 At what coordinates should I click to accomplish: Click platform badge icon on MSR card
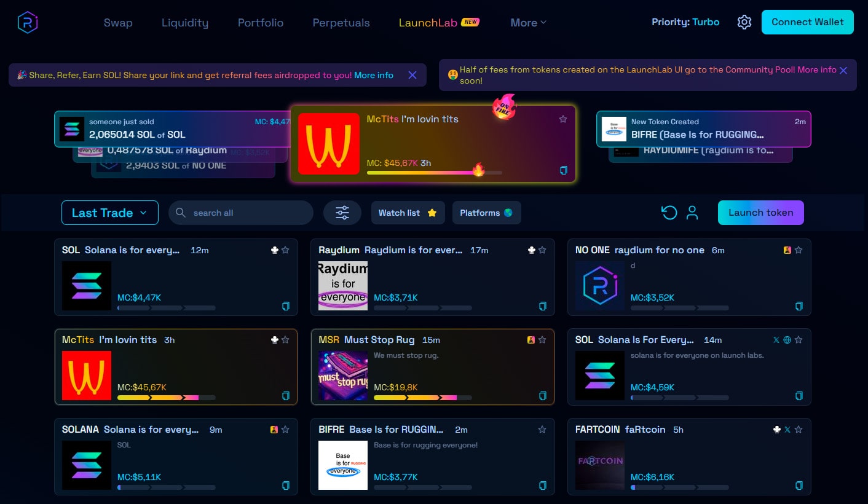pos(531,340)
